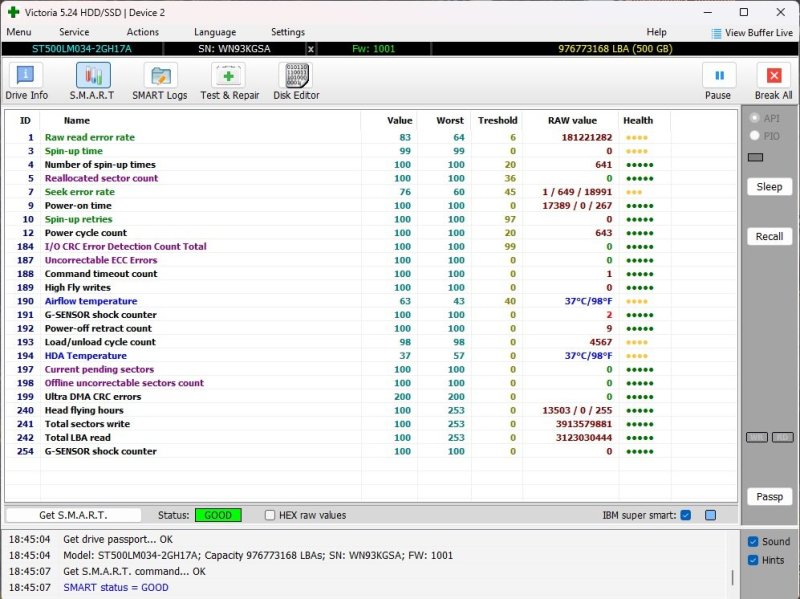Open the Language menu
This screenshot has height=599, width=800.
click(215, 32)
